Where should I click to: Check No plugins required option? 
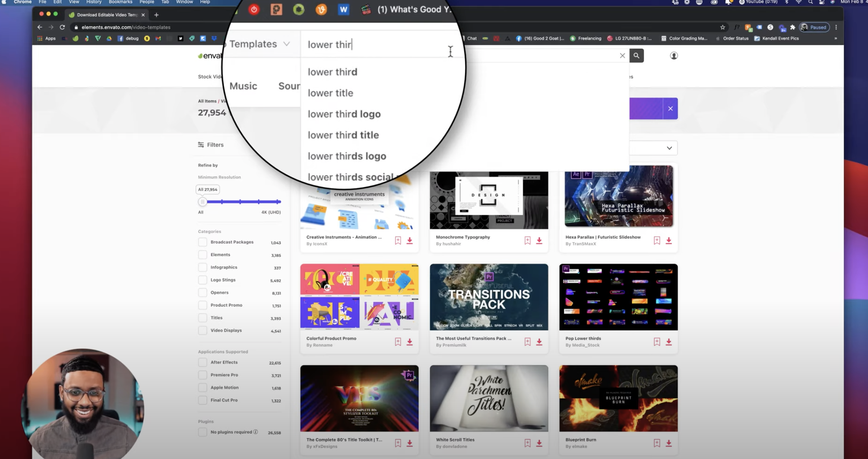pos(203,432)
